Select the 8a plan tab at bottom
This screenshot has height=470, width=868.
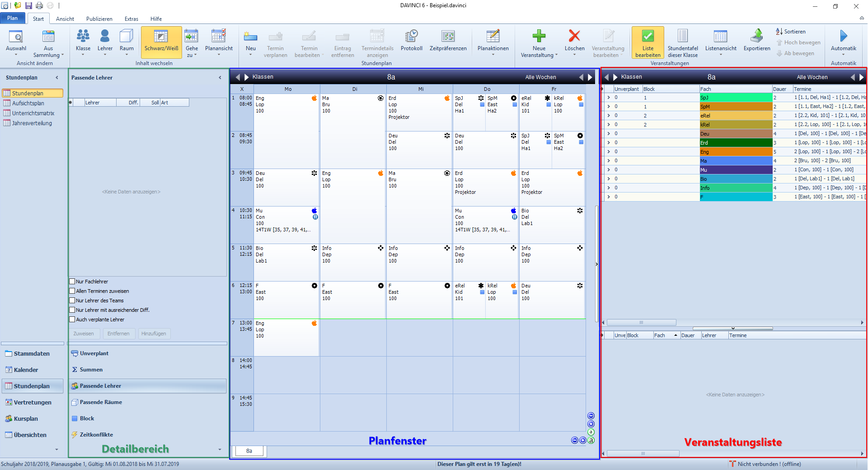point(249,451)
